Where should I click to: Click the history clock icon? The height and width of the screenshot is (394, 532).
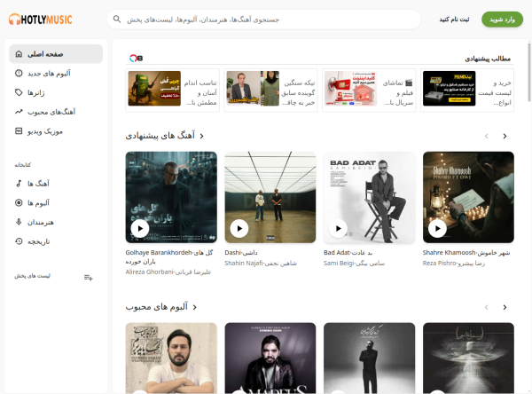[x=19, y=241]
